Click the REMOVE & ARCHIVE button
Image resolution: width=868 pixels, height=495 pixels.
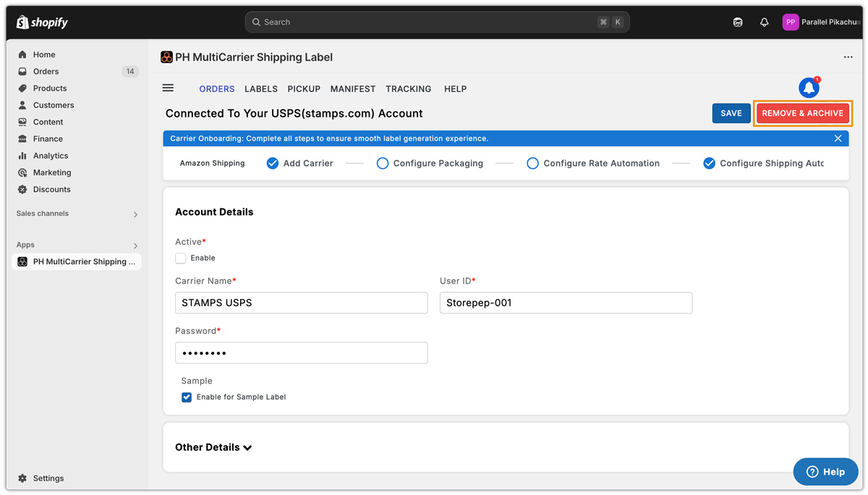(x=802, y=114)
